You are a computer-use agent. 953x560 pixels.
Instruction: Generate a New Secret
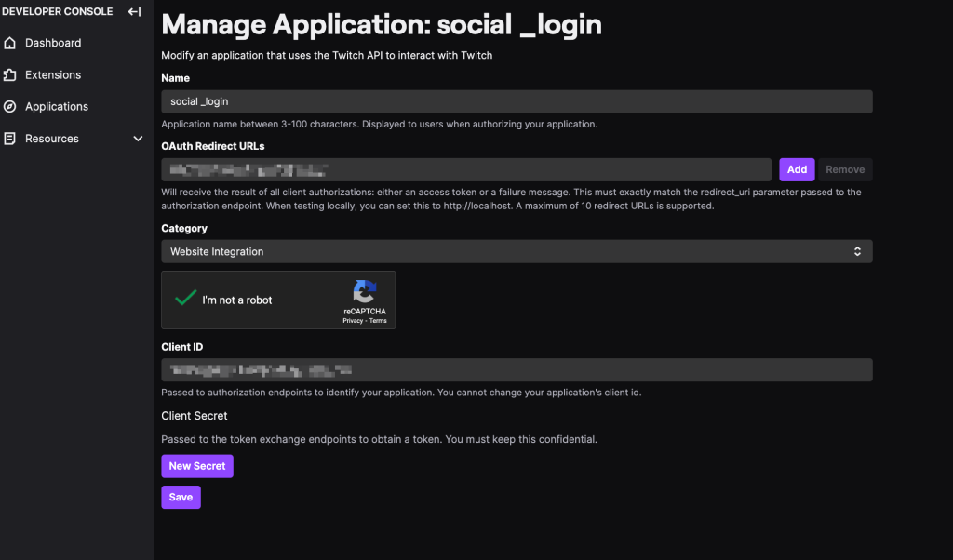click(x=197, y=466)
